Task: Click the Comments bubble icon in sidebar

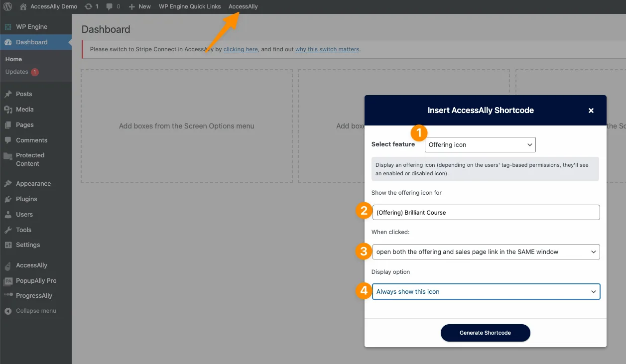Action: click(8, 140)
